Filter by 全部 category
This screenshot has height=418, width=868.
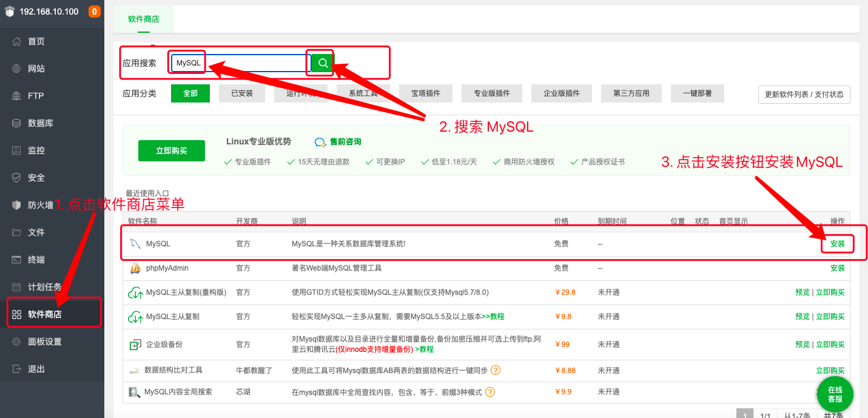tap(190, 93)
